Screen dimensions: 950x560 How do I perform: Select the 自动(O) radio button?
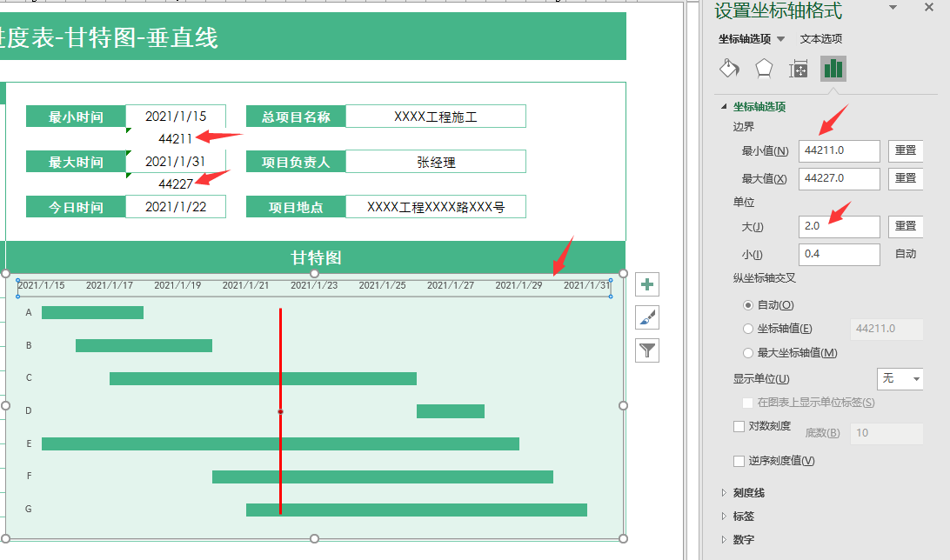click(x=748, y=305)
